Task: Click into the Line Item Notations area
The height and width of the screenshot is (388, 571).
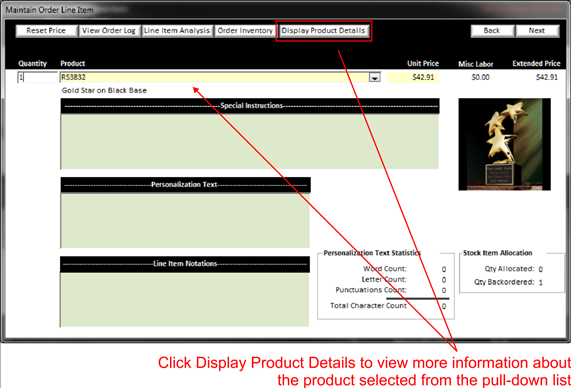Action: click(x=185, y=299)
